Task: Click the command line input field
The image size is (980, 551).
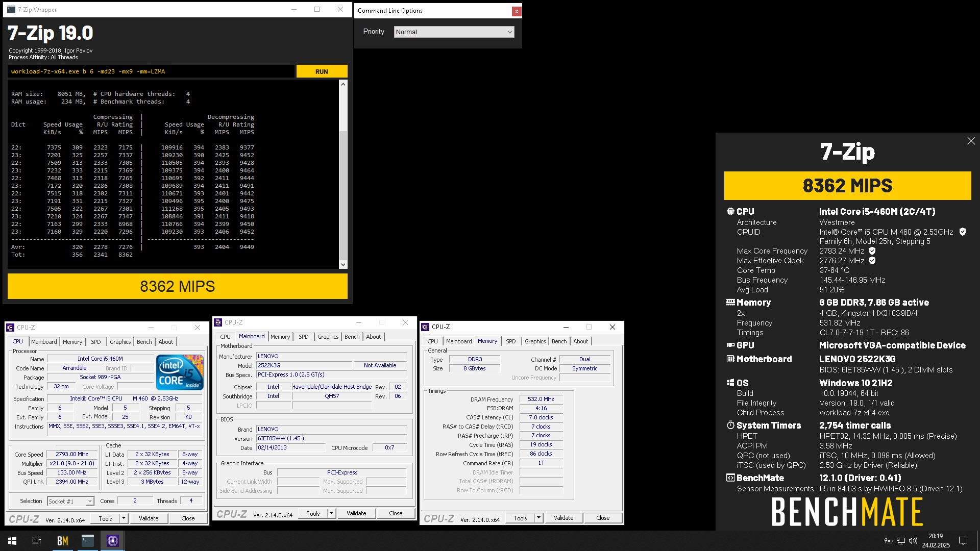Action: [151, 71]
